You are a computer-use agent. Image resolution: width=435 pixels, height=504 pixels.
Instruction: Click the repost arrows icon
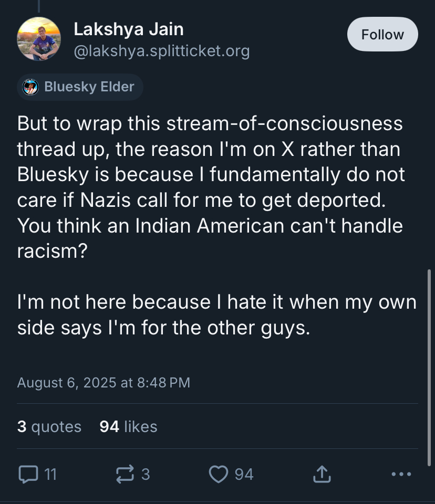pos(124,475)
